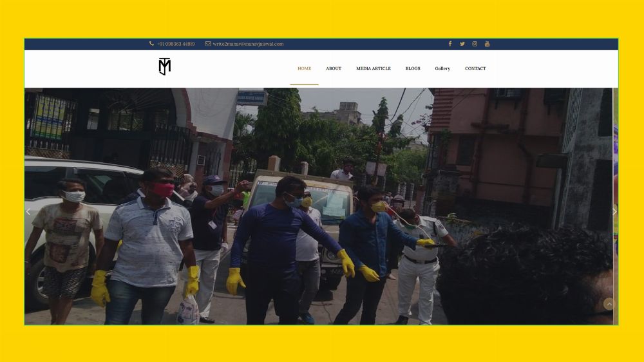
Task: Click the gold underline beneath HOME
Action: coord(304,84)
